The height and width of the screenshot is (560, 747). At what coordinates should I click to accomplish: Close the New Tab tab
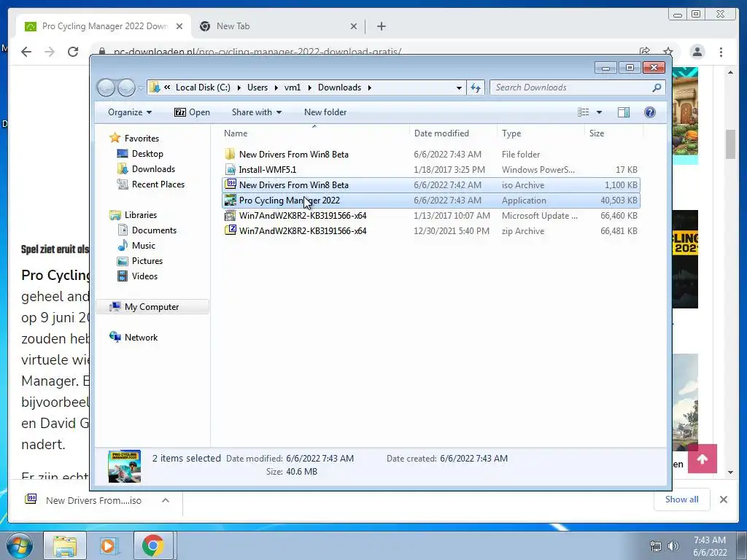point(354,27)
